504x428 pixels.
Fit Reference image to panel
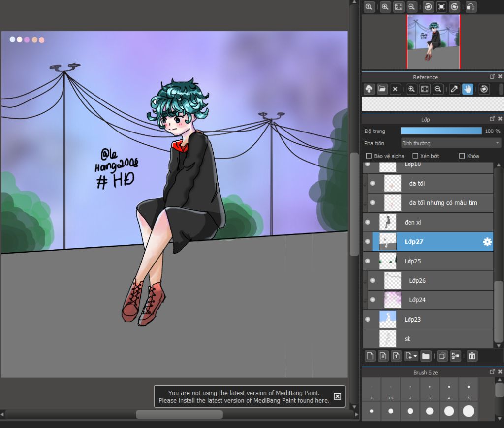click(x=425, y=89)
